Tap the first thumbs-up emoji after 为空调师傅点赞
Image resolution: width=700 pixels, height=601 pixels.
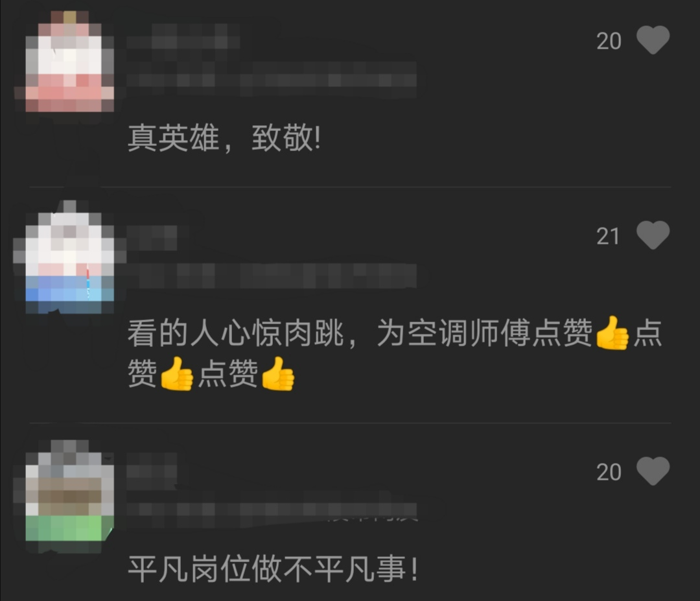coord(612,333)
